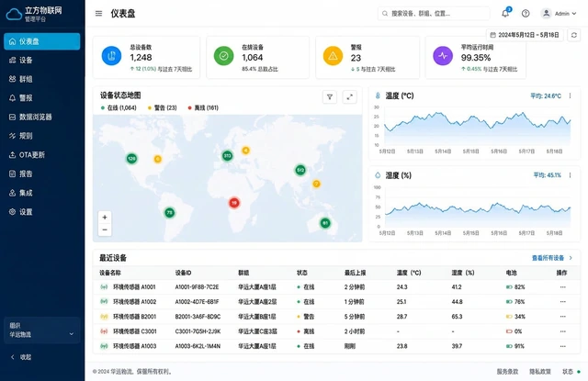Collapse the sidebar with 收起
The width and height of the screenshot is (588, 381).
[21, 357]
